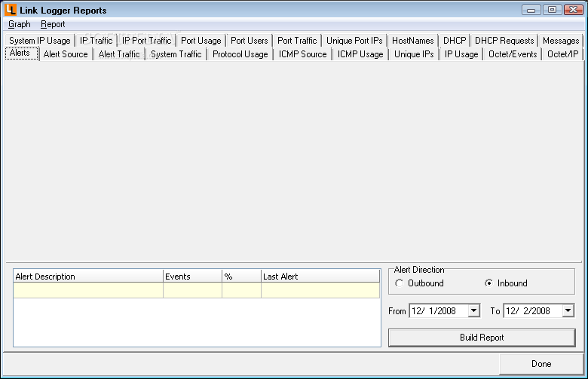Image resolution: width=588 pixels, height=379 pixels.
Task: Minimize the Link Logger Reports window
Action: click(531, 10)
